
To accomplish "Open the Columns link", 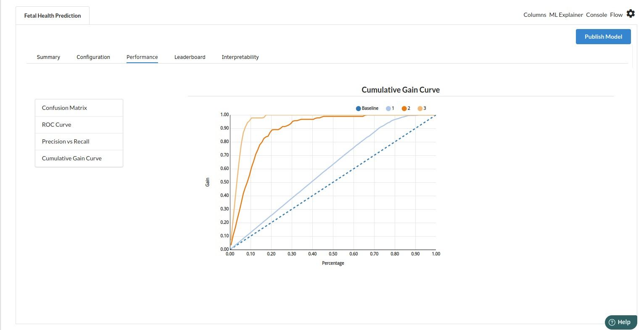I will (535, 15).
